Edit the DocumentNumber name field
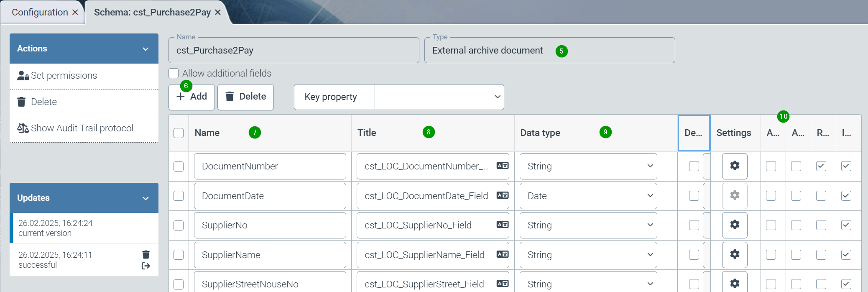This screenshot has height=292, width=868. pyautogui.click(x=270, y=166)
